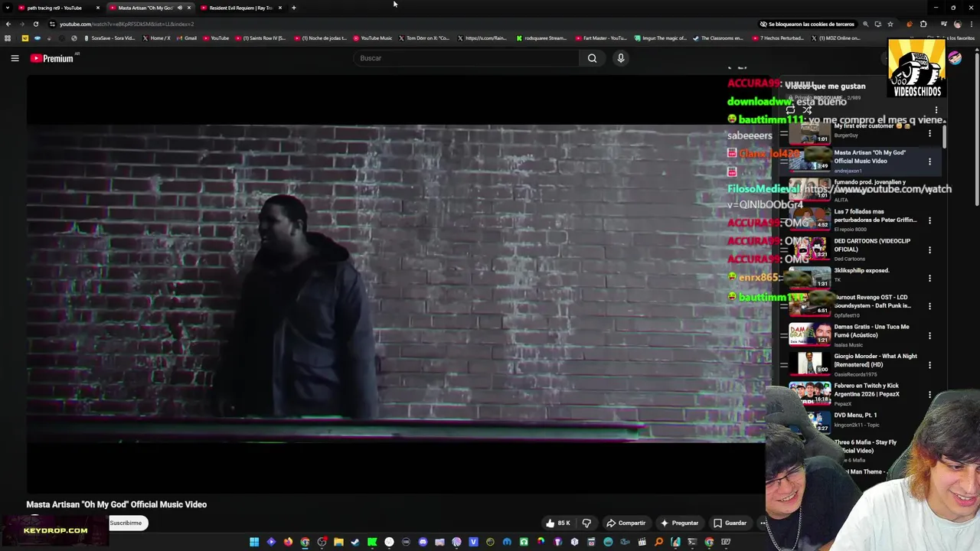The width and height of the screenshot is (980, 551).
Task: Mute audio on Masta Artisan tab
Action: click(180, 8)
